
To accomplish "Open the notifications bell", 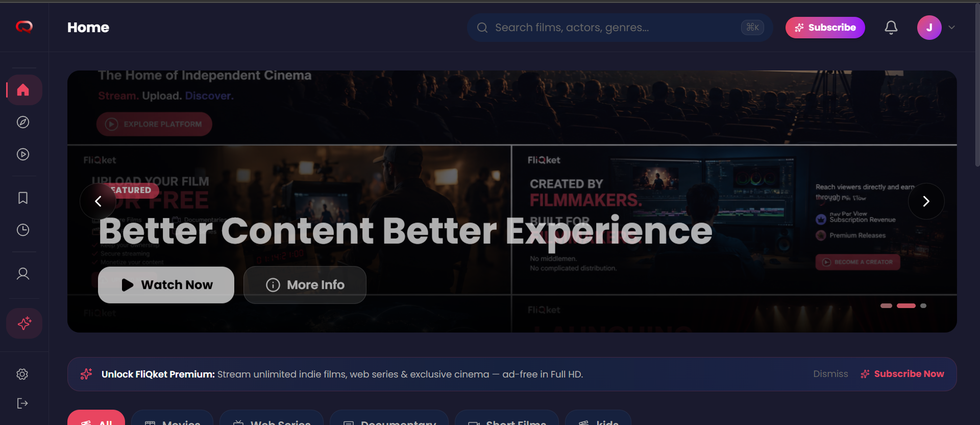I will [x=891, y=28].
